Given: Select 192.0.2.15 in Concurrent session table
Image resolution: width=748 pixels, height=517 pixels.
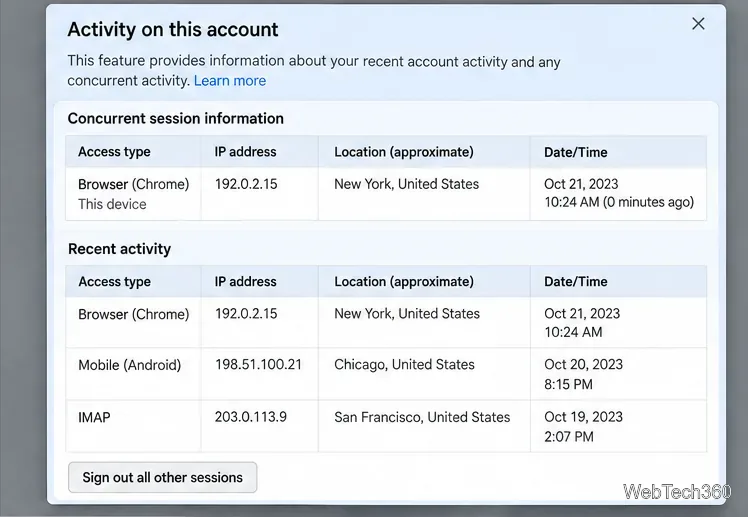Looking at the screenshot, I should tap(246, 184).
